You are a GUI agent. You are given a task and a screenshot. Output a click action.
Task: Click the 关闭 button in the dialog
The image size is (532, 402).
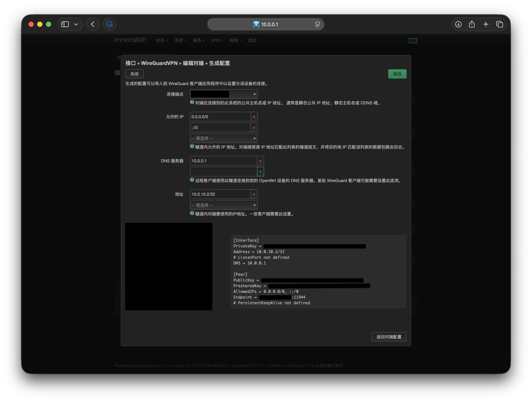pyautogui.click(x=134, y=74)
